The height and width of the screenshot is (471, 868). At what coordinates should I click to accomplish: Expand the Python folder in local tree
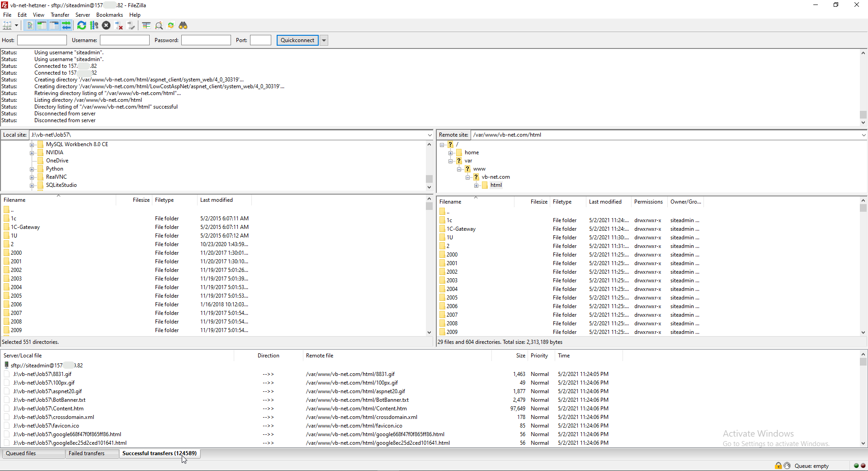32,169
